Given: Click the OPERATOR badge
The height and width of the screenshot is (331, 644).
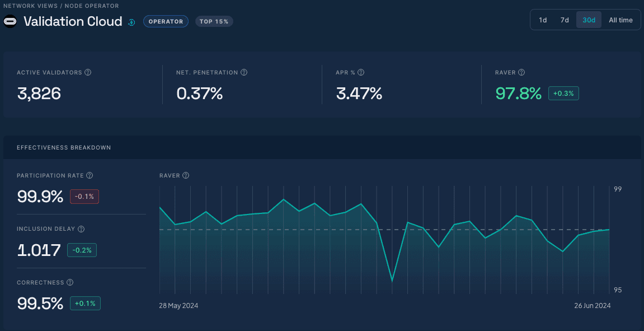Looking at the screenshot, I should (x=166, y=22).
